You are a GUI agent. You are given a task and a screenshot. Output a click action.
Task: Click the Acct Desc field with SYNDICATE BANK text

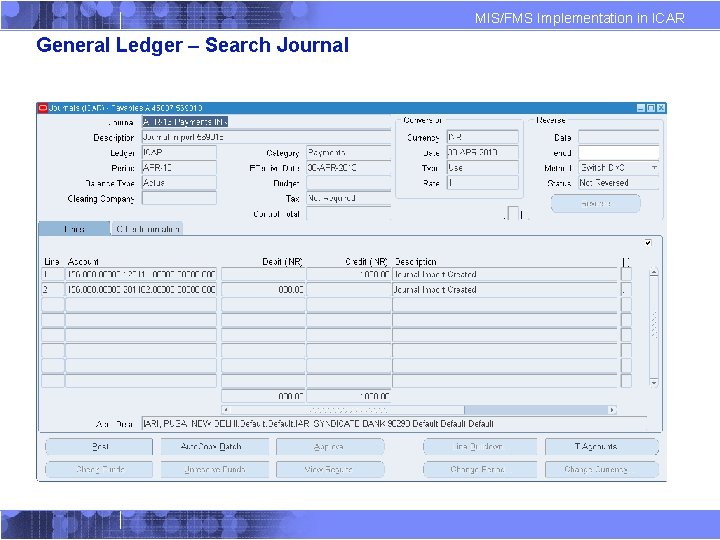pyautogui.click(x=394, y=423)
